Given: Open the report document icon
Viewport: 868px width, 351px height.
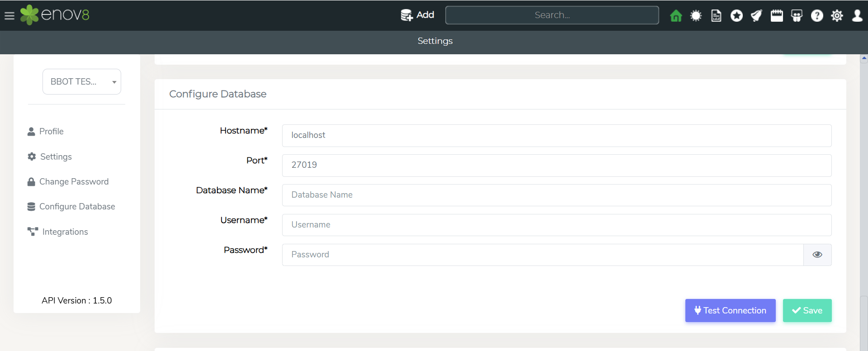Looking at the screenshot, I should point(716,16).
